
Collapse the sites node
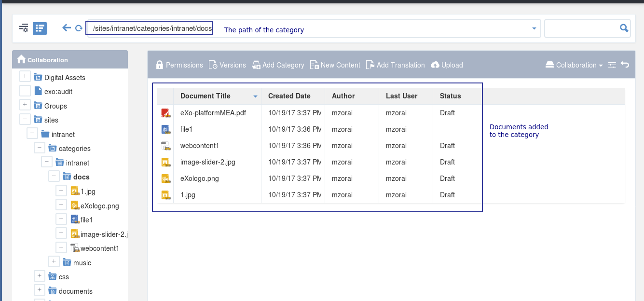click(25, 119)
